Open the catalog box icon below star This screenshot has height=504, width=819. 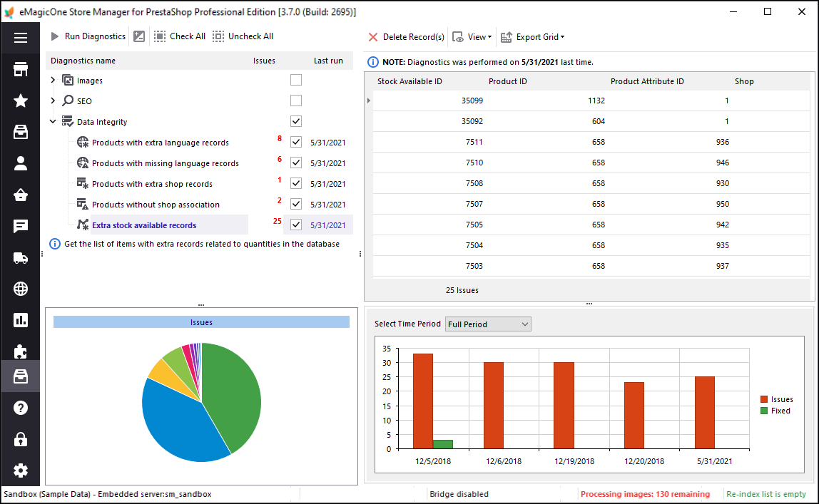coord(21,132)
